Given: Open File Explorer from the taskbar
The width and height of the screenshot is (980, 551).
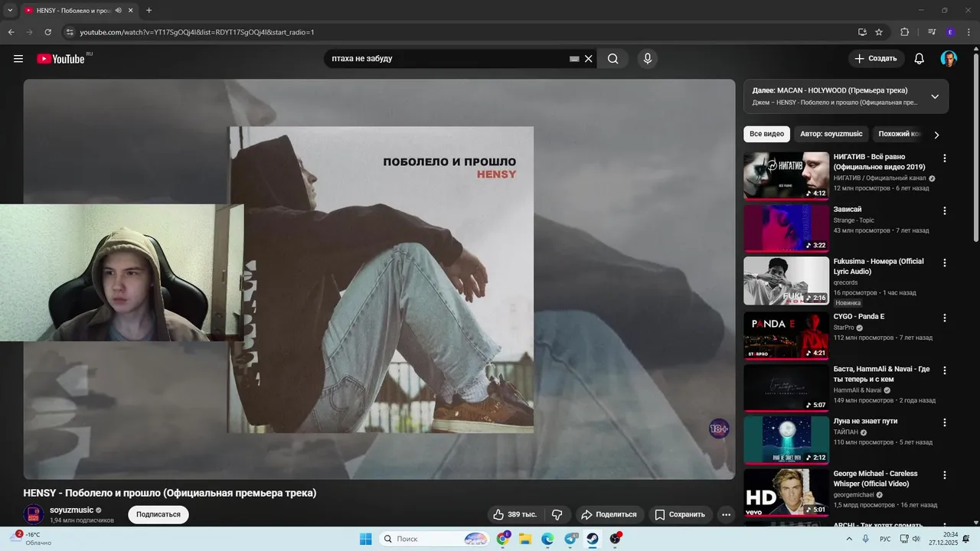Looking at the screenshot, I should coord(525,539).
